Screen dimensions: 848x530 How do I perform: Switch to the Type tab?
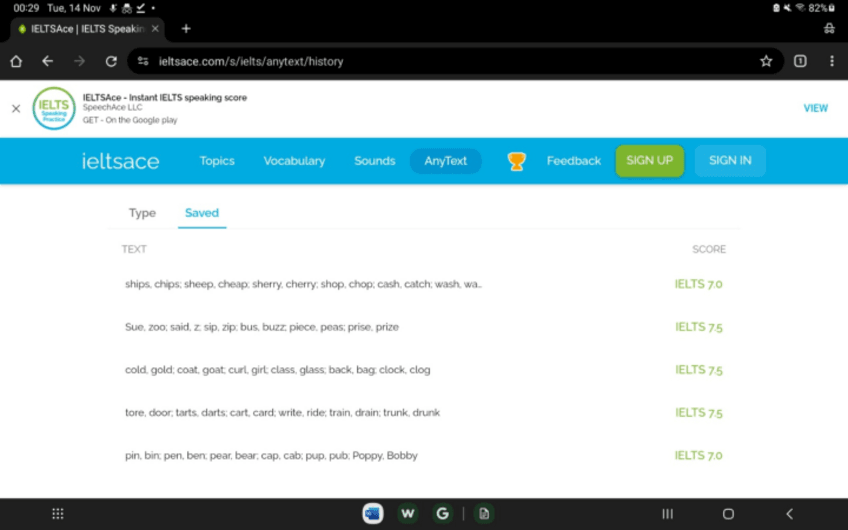[142, 213]
